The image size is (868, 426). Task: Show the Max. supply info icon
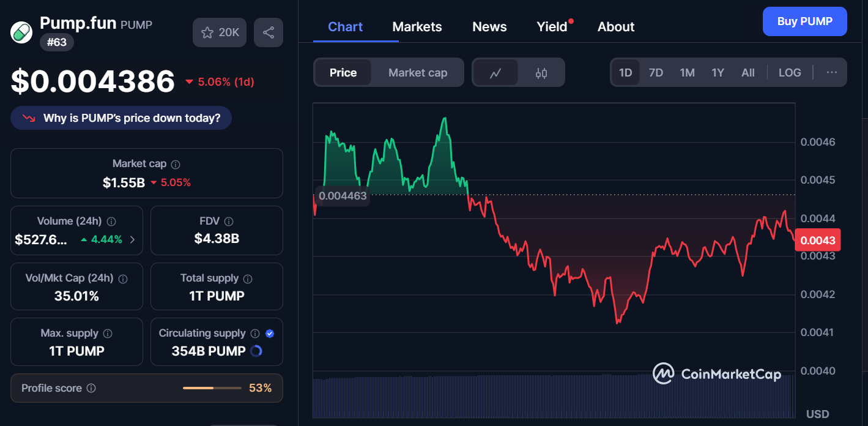point(108,334)
